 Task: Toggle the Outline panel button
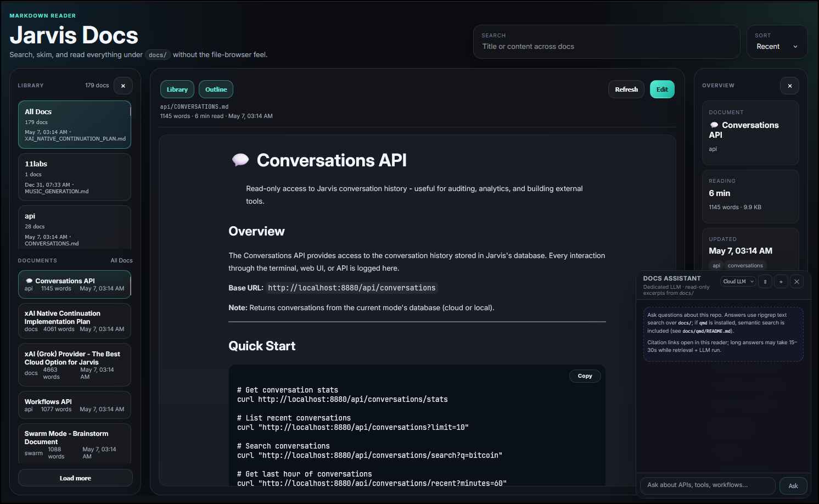(x=216, y=89)
